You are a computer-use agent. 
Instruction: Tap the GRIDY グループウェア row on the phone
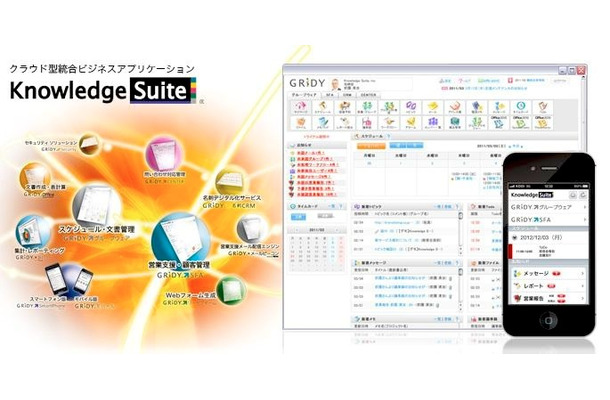[549, 207]
